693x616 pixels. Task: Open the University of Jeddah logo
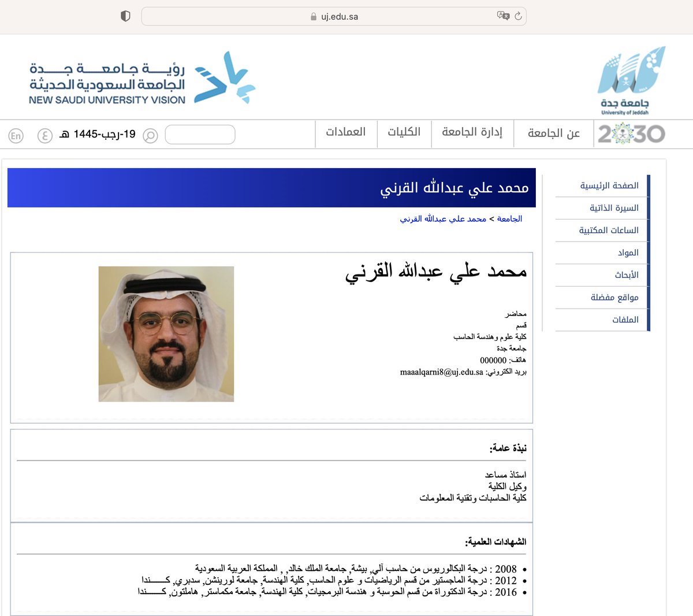[631, 81]
